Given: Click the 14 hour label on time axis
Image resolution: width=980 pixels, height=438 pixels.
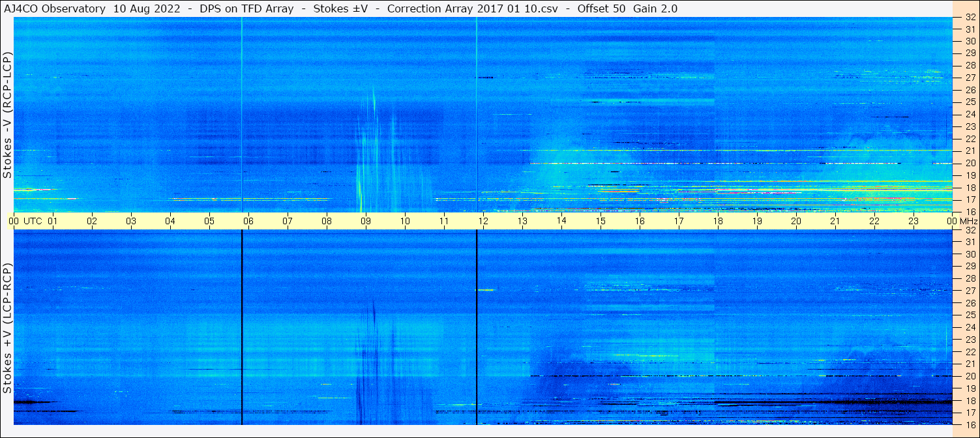Looking at the screenshot, I should click(x=561, y=221).
